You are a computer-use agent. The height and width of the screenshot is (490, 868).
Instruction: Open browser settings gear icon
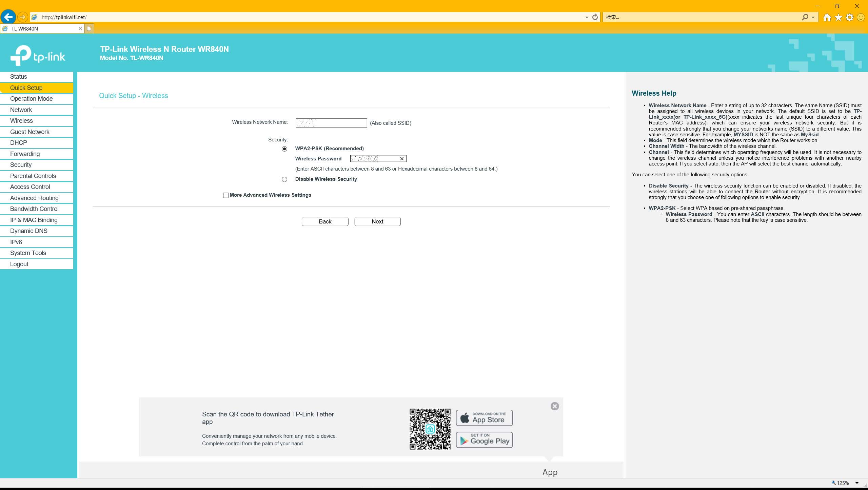[850, 17]
